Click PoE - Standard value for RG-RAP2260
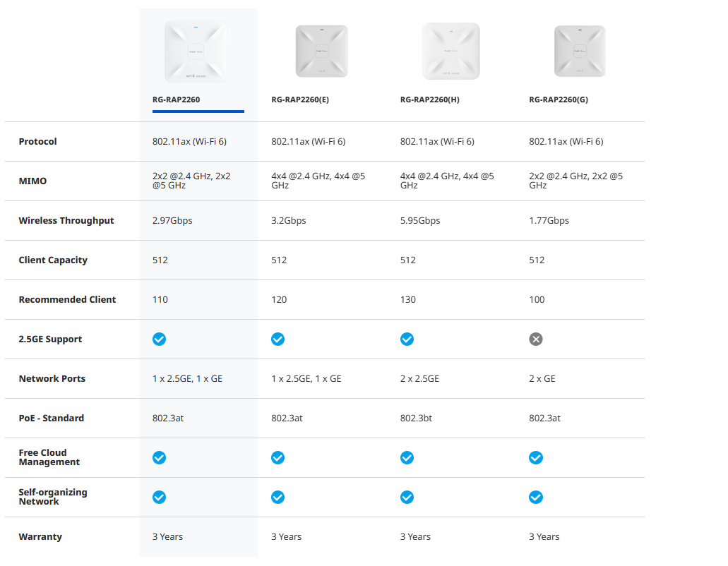 click(x=168, y=418)
